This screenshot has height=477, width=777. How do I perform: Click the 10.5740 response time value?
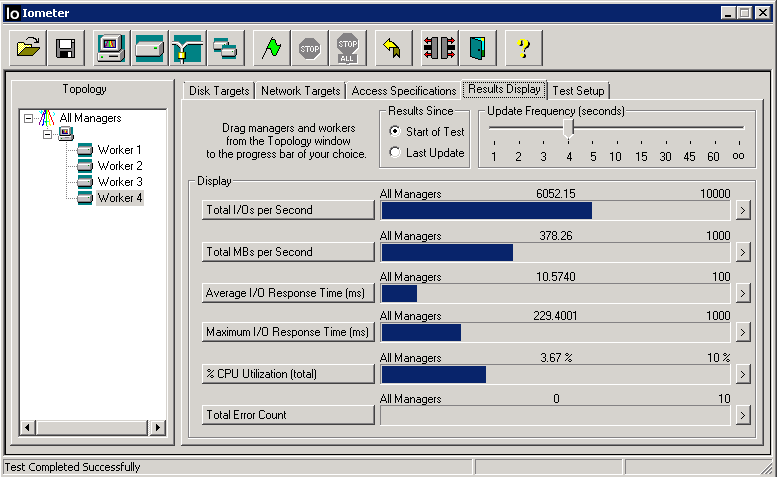pos(555,277)
